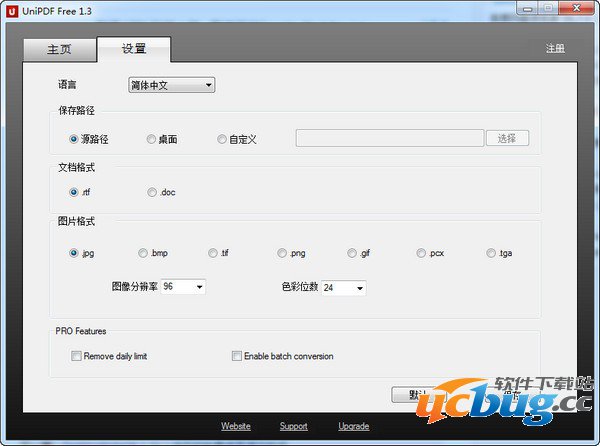Choose .doc document format
The width and height of the screenshot is (600, 446).
[x=151, y=192]
